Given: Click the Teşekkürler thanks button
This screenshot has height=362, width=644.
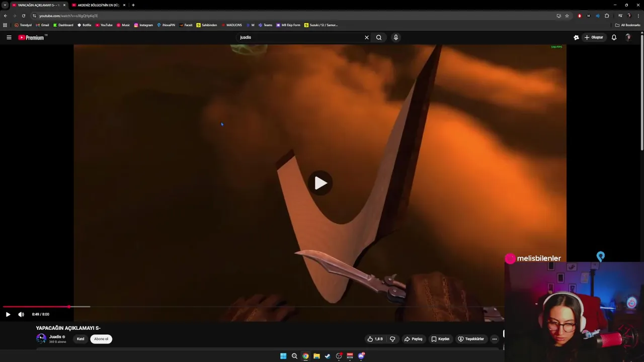Looking at the screenshot, I should coord(471,339).
